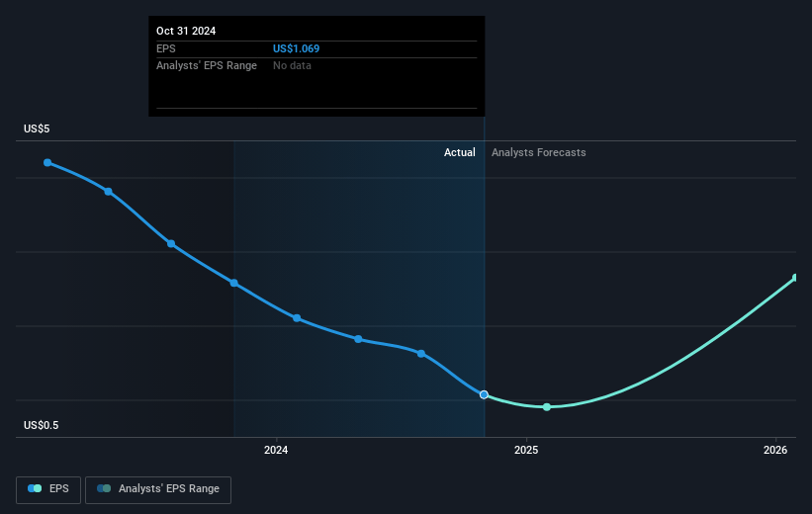Click the Analysts Forecasts label
This screenshot has height=514, width=812.
(x=539, y=152)
